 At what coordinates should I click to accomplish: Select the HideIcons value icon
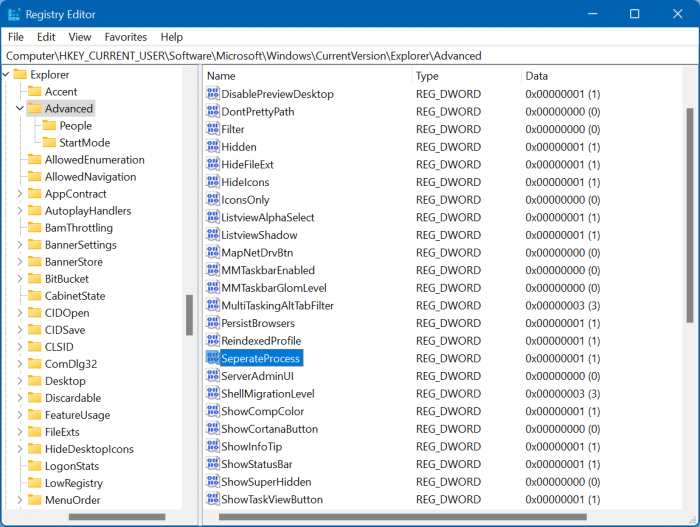tap(212, 182)
